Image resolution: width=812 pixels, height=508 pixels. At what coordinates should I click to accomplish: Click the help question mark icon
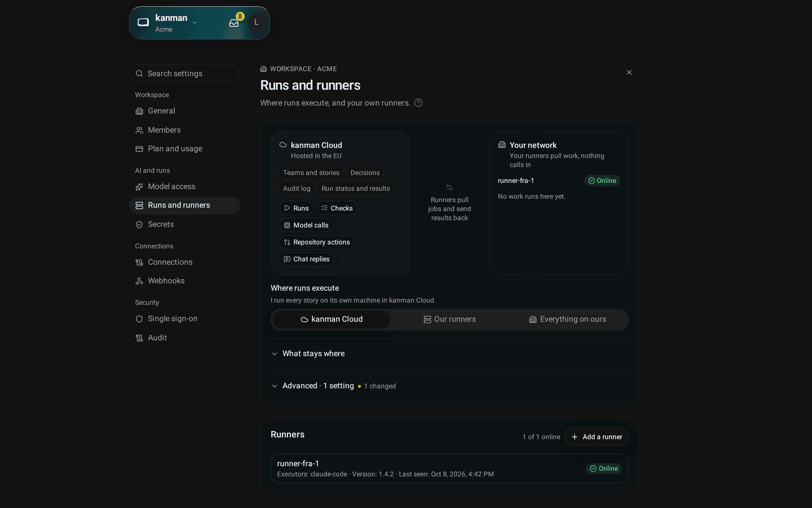418,103
